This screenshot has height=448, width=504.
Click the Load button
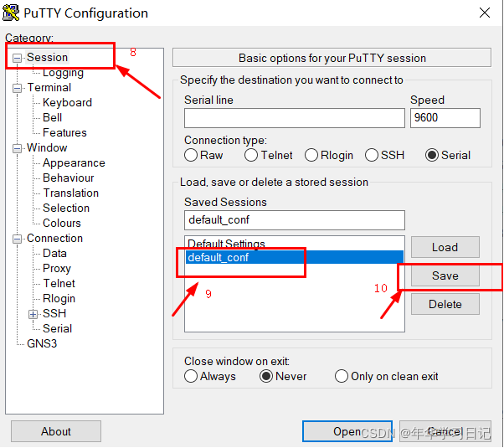(445, 247)
